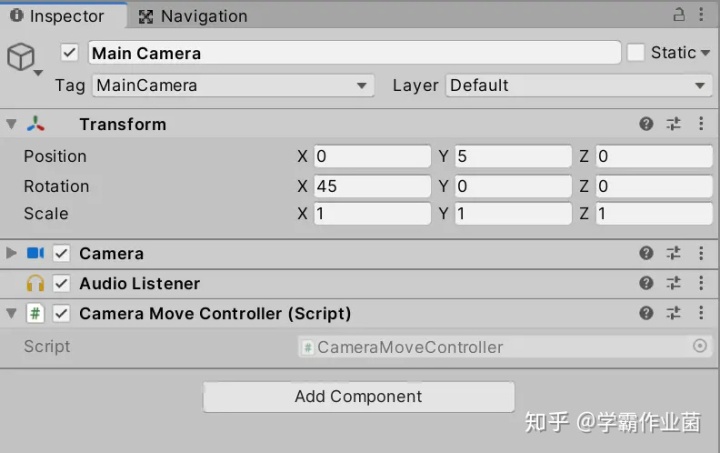The height and width of the screenshot is (453, 720).
Task: Click the Rotation X field showing 45
Action: (x=372, y=186)
